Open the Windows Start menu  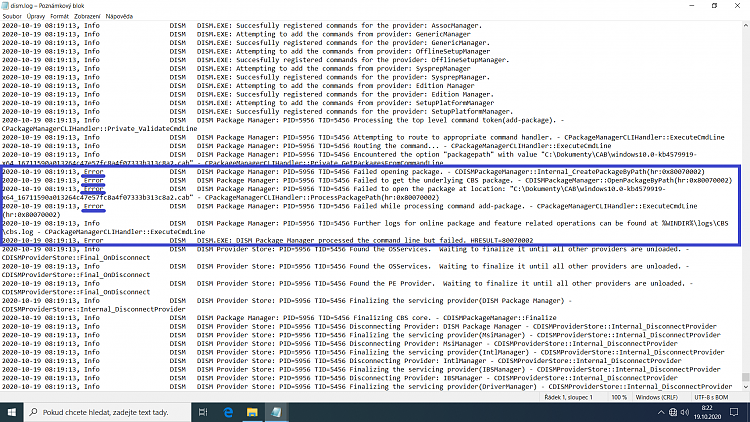pos(11,412)
